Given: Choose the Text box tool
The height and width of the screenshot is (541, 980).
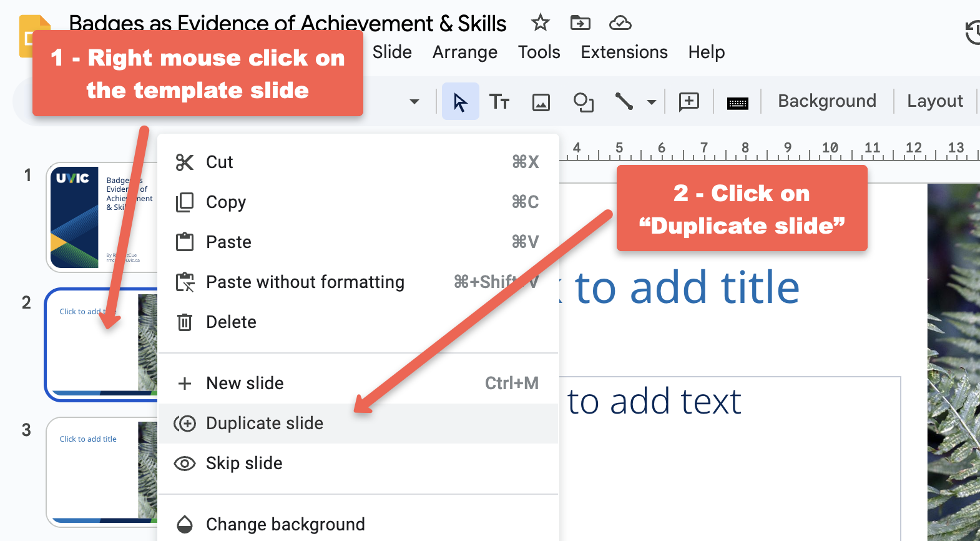Looking at the screenshot, I should (x=499, y=101).
